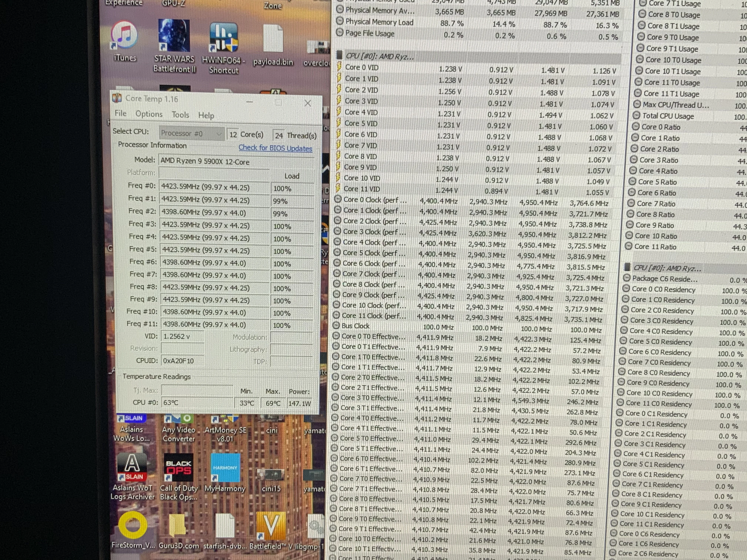The image size is (747, 560).
Task: Open STAR WARS Battlefront II shortcut
Action: (x=174, y=46)
